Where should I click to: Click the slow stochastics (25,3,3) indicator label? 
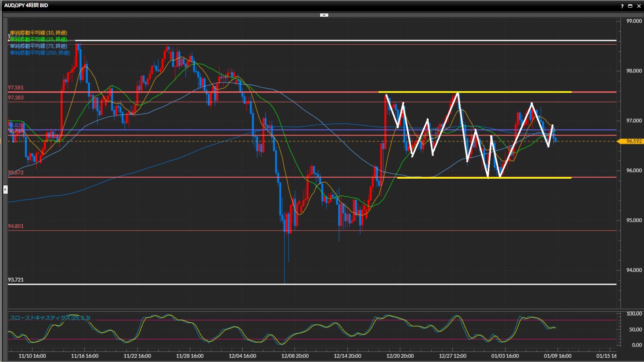point(50,318)
